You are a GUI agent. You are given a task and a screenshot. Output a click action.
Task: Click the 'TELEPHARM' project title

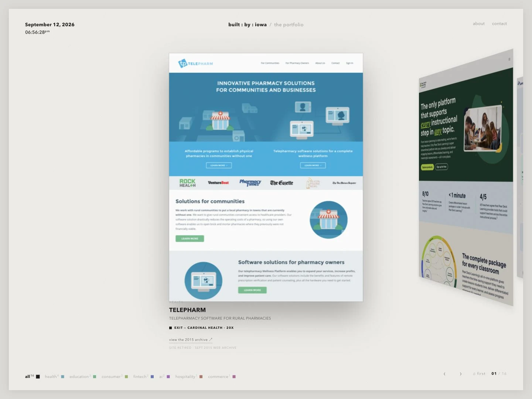pos(187,310)
